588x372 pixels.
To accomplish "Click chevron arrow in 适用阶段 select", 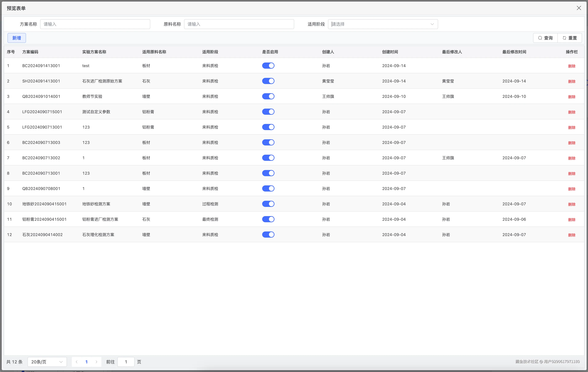I will pos(432,24).
